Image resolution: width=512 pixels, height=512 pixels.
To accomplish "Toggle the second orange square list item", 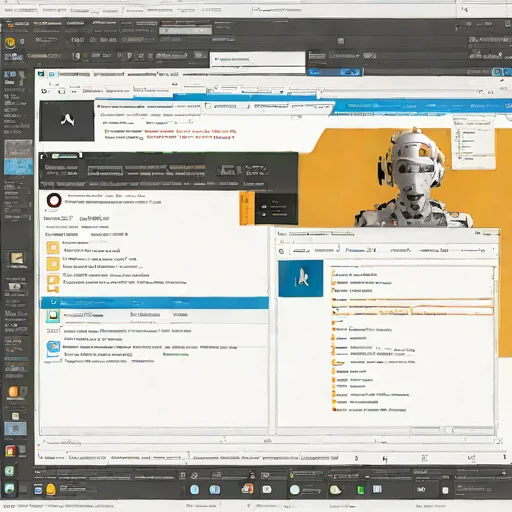I will [x=53, y=264].
